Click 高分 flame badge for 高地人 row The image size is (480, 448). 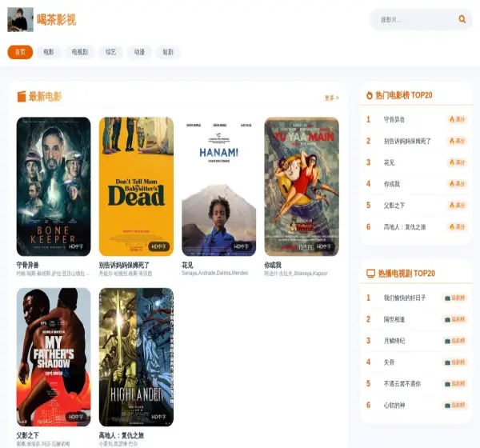[457, 227]
